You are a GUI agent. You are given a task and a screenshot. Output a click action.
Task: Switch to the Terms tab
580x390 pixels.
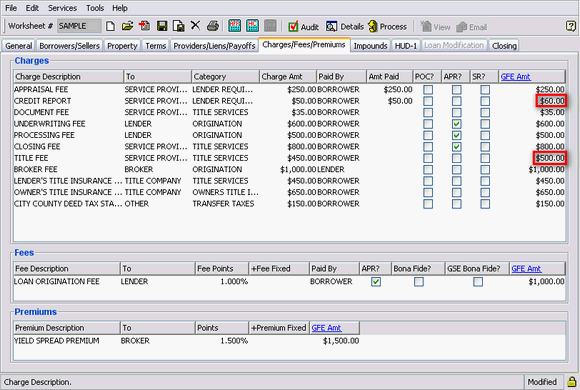pos(155,46)
